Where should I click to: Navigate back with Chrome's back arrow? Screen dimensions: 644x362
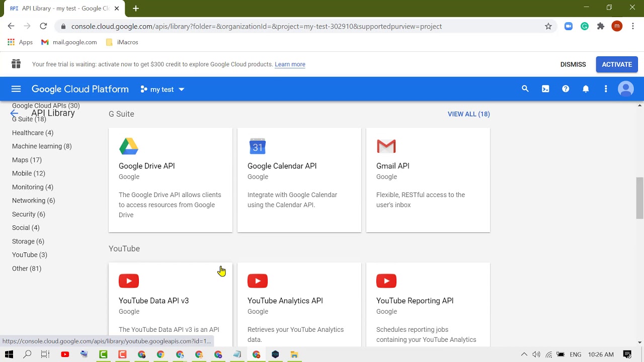11,26
